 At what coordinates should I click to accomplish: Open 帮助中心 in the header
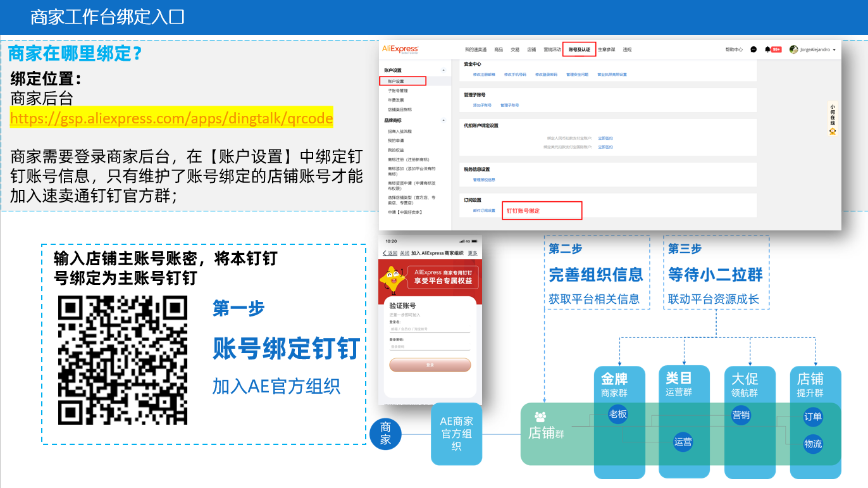(x=734, y=49)
